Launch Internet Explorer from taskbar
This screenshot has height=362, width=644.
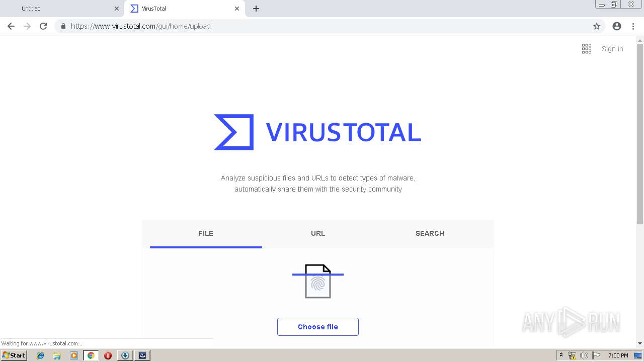pyautogui.click(x=40, y=355)
